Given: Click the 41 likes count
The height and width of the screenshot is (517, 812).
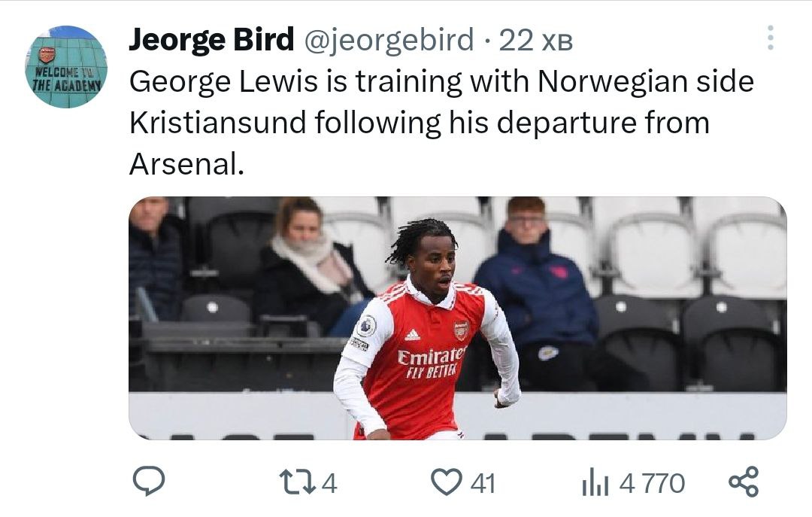Looking at the screenshot, I should pos(483,483).
